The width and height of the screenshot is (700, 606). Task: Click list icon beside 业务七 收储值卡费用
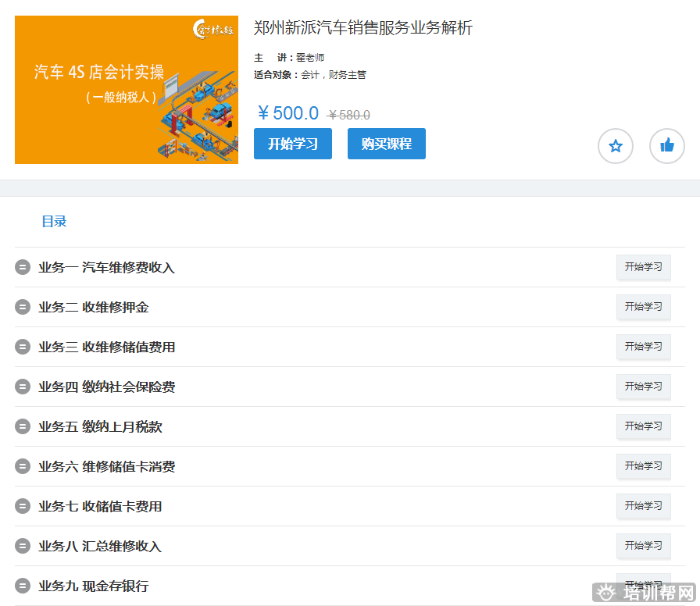(x=23, y=506)
